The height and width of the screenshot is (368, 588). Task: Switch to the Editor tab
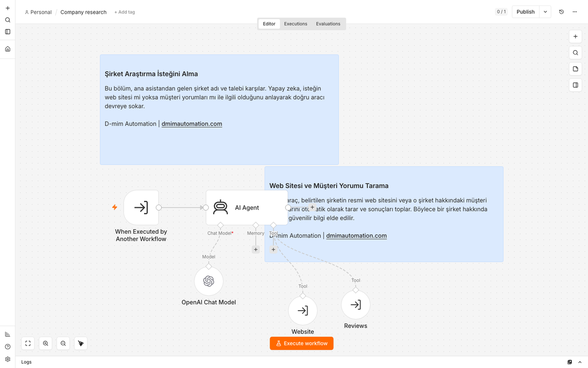tap(269, 24)
